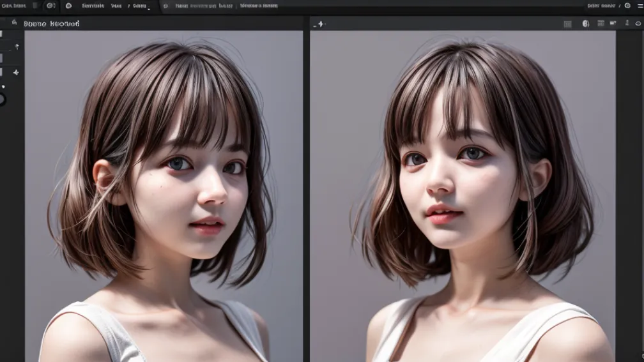Select the left panel title tab label
Screen dimensions: 644x362
pos(52,24)
